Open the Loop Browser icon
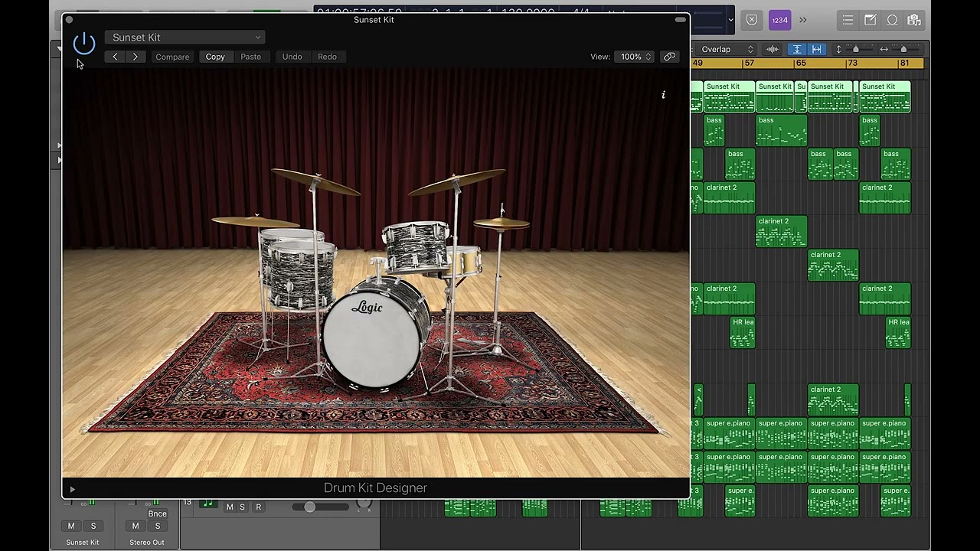 coord(892,21)
